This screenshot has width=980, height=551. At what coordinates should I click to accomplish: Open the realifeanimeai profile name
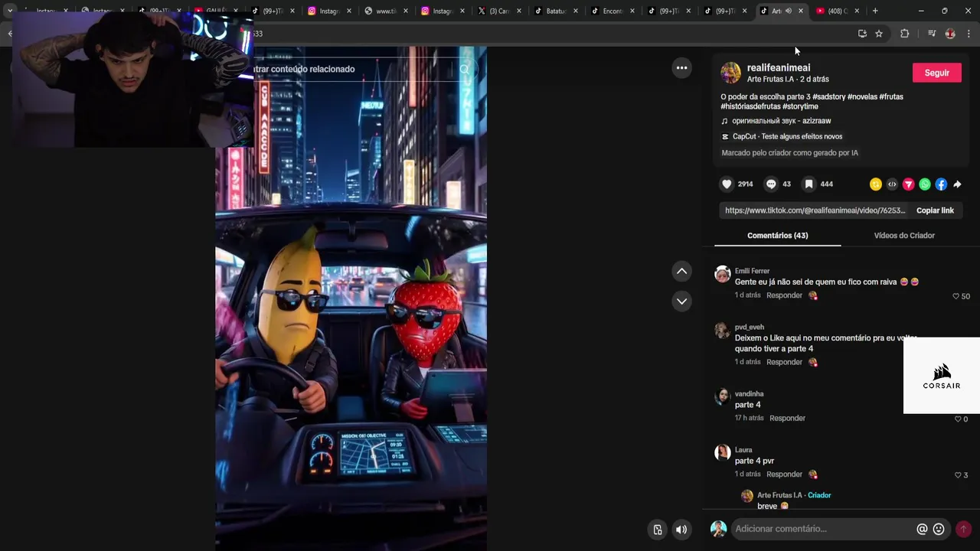pyautogui.click(x=778, y=67)
